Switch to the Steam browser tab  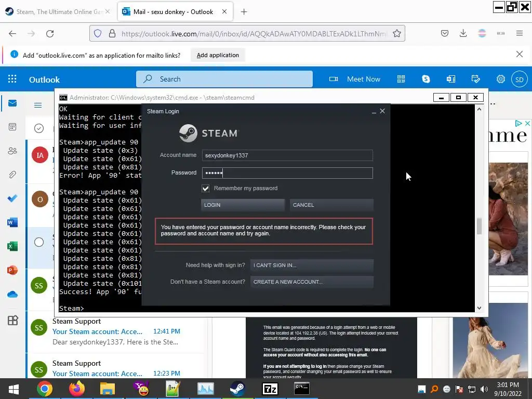58,11
